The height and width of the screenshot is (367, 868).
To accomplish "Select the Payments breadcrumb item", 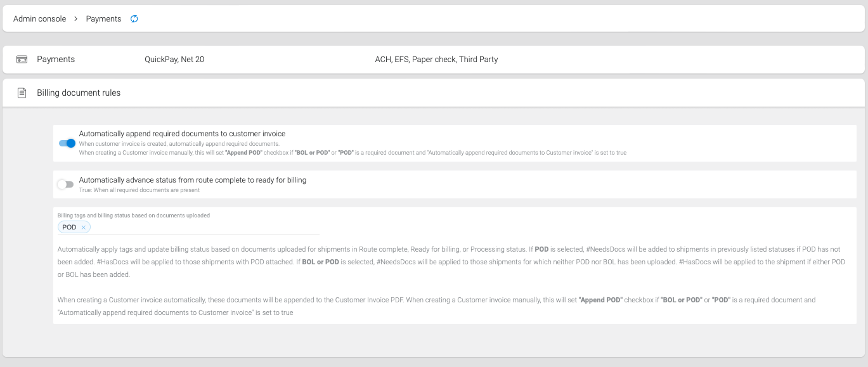I will click(x=103, y=19).
